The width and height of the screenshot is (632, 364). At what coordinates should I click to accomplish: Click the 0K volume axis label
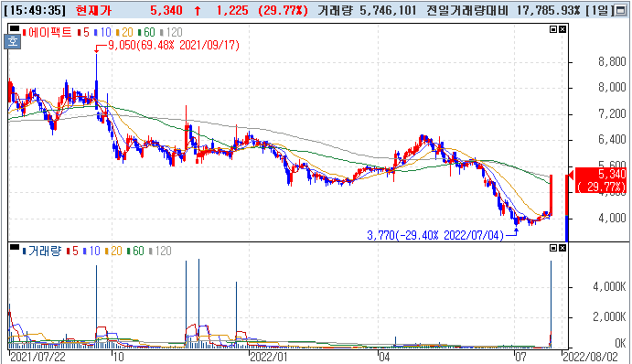click(620, 343)
